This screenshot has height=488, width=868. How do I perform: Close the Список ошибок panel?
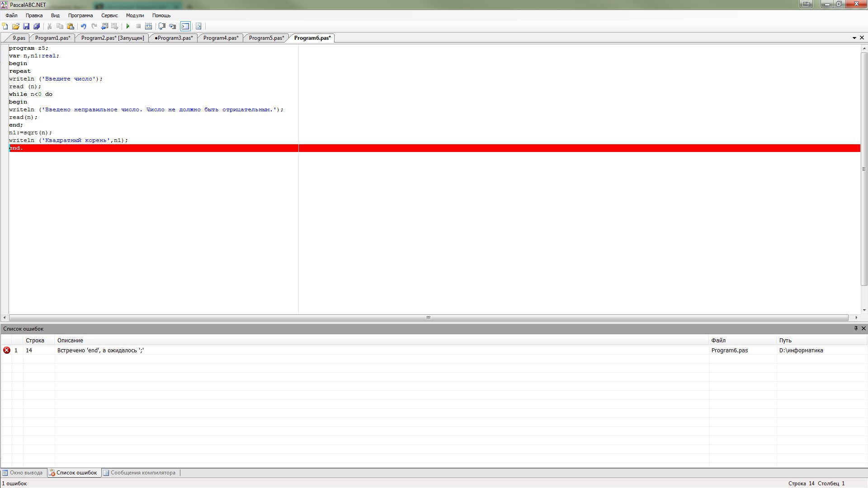coord(863,328)
